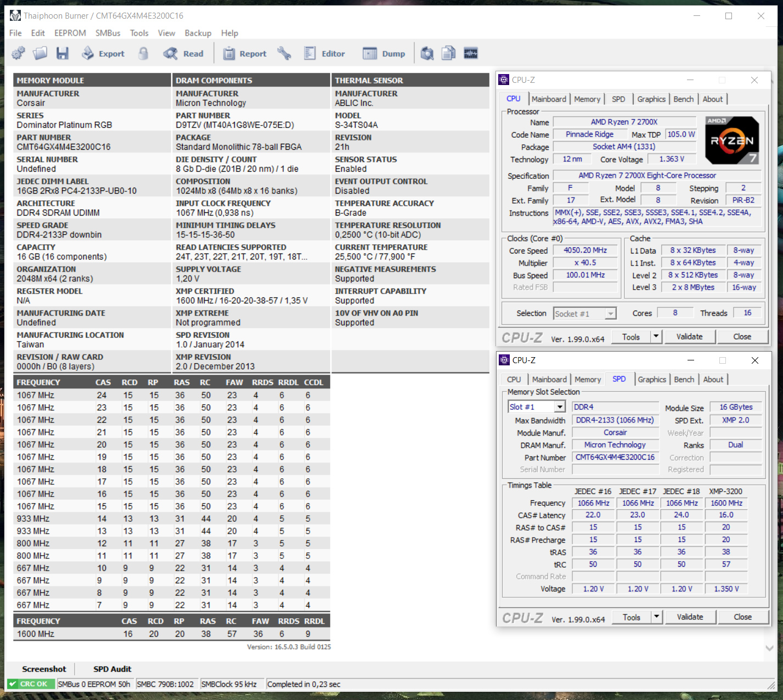This screenshot has height=700, width=783.
Task: Select the Bench tab in the upper CPU-Z window
Action: coord(684,99)
